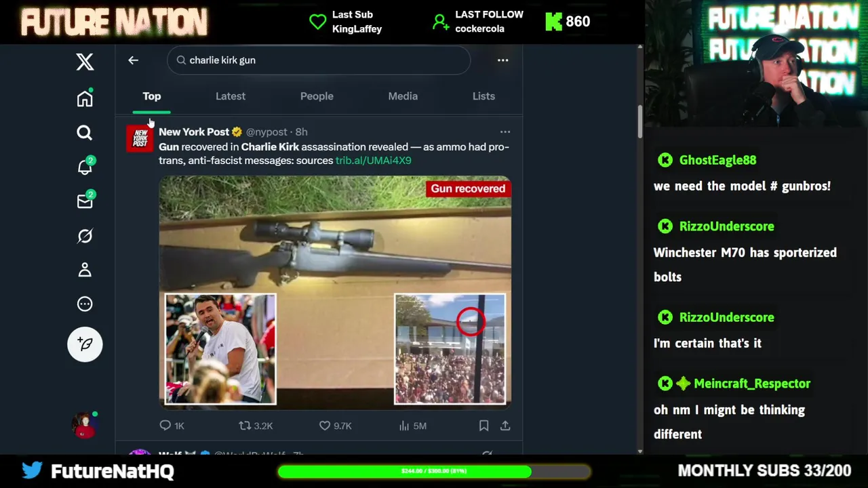Click the KingLaffey last sub label
Viewport: 868px width, 488px height.
point(357,29)
